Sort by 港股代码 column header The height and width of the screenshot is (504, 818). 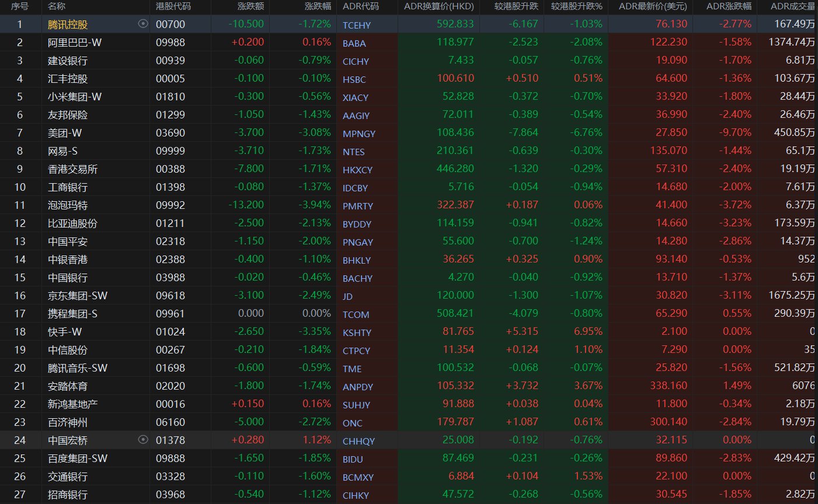173,6
